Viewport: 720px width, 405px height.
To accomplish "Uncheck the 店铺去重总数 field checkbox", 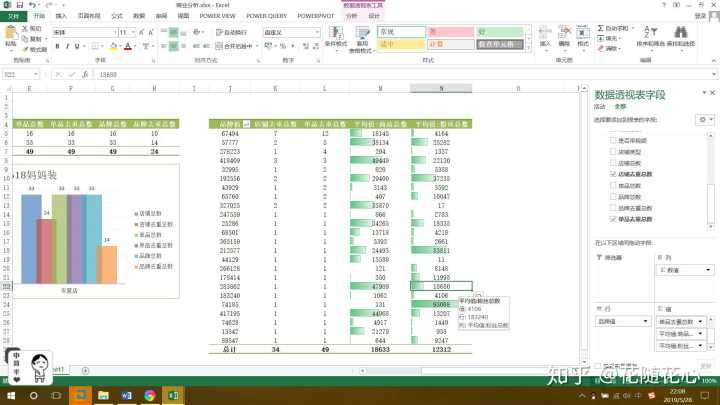I will point(611,174).
